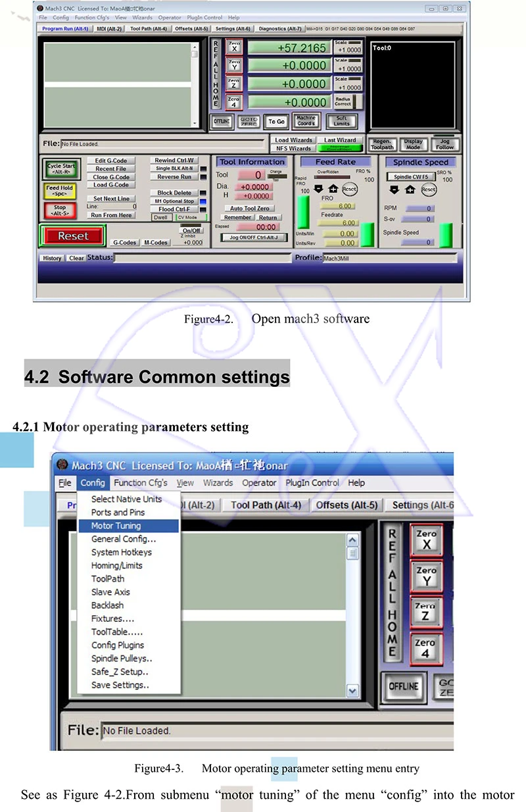Toggle Block Delete
Viewport: 526px width, 812px height.
click(x=174, y=193)
